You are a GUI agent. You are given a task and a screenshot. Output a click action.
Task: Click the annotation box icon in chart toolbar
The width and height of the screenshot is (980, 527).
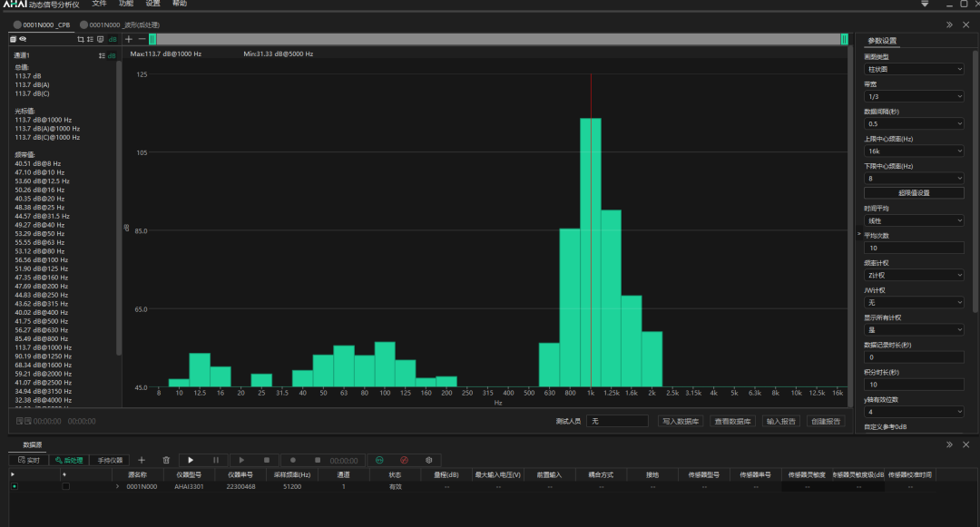100,39
